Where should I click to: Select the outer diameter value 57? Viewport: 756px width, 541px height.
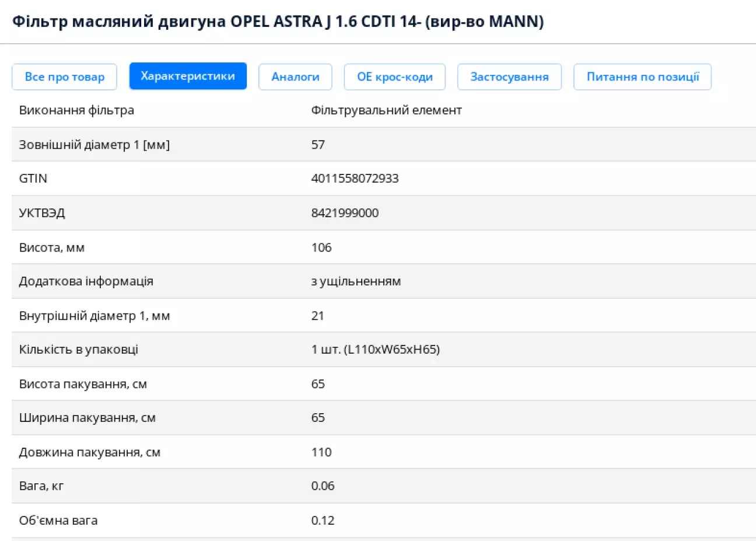[318, 145]
